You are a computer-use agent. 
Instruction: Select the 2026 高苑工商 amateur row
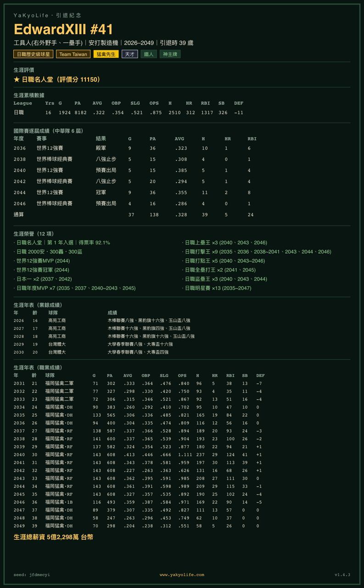tap(182, 321)
